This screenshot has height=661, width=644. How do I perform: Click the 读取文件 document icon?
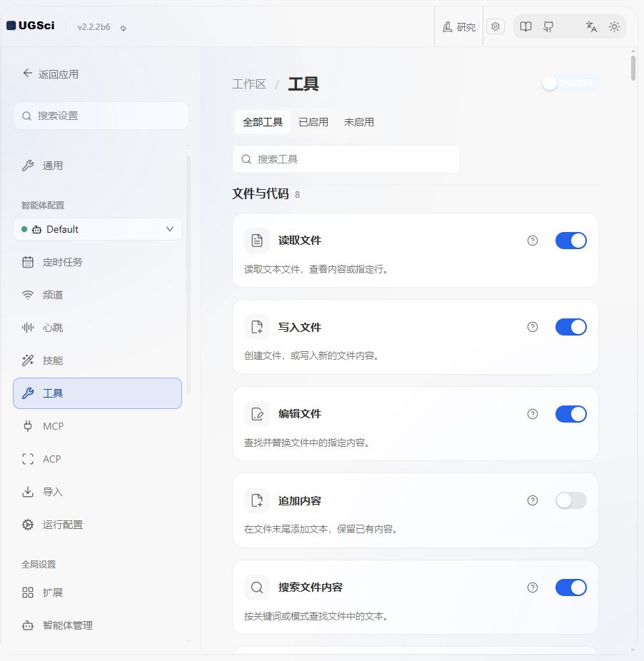pos(257,241)
